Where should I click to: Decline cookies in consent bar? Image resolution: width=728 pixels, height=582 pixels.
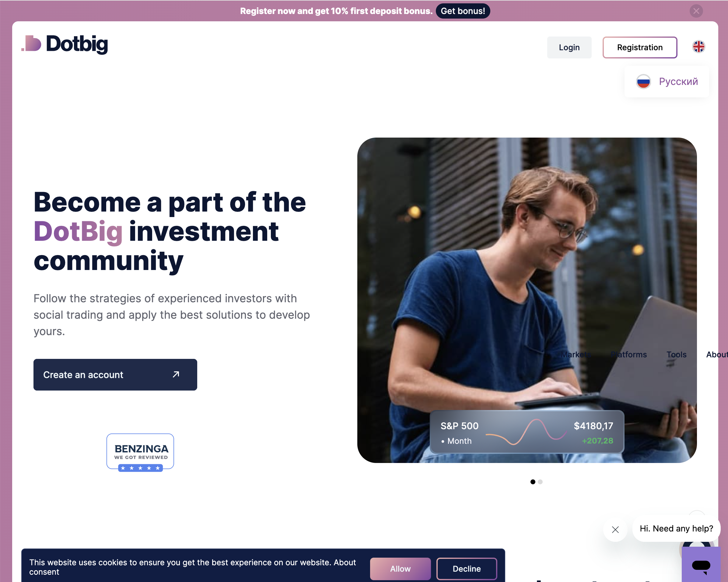(466, 569)
